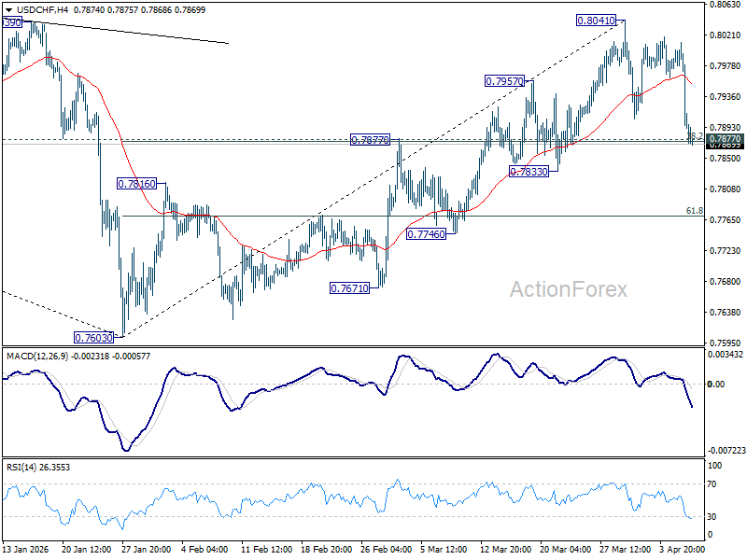Image resolution: width=747 pixels, height=560 pixels.
Task: Select the 0.80410 price label
Action: point(596,21)
